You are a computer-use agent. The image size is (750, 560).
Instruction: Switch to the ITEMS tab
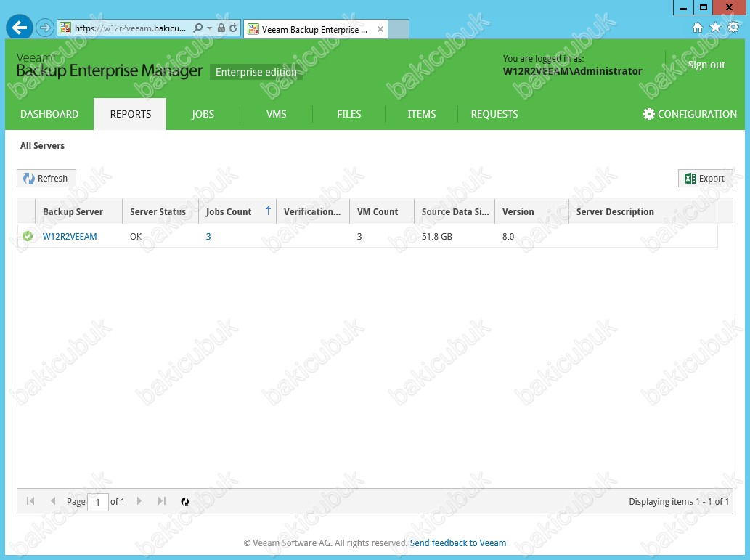(x=421, y=114)
